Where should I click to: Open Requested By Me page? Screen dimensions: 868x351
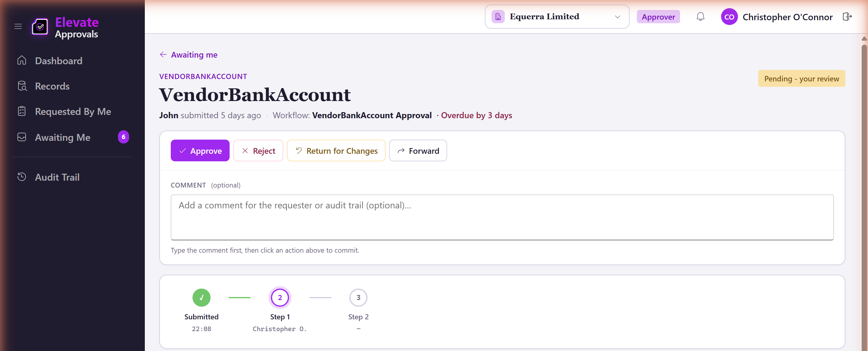tap(73, 112)
